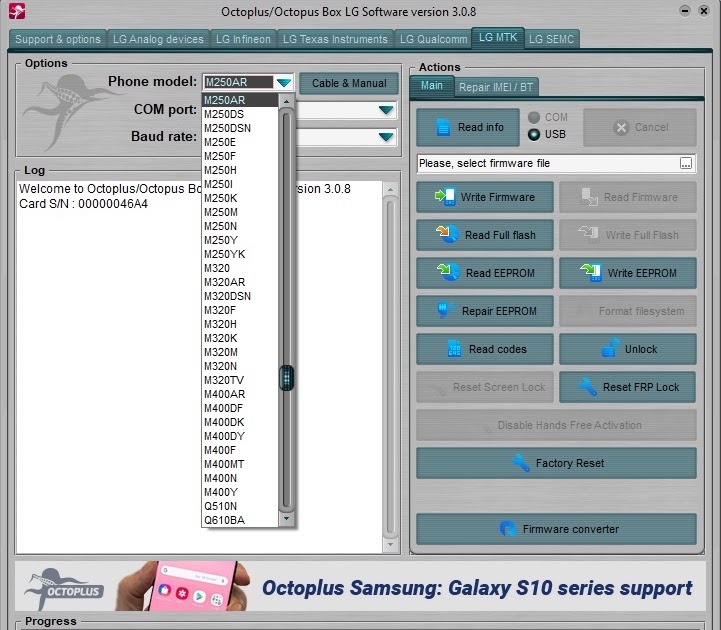Select M400Y from model list
Image resolution: width=721 pixels, height=630 pixels.
240,492
